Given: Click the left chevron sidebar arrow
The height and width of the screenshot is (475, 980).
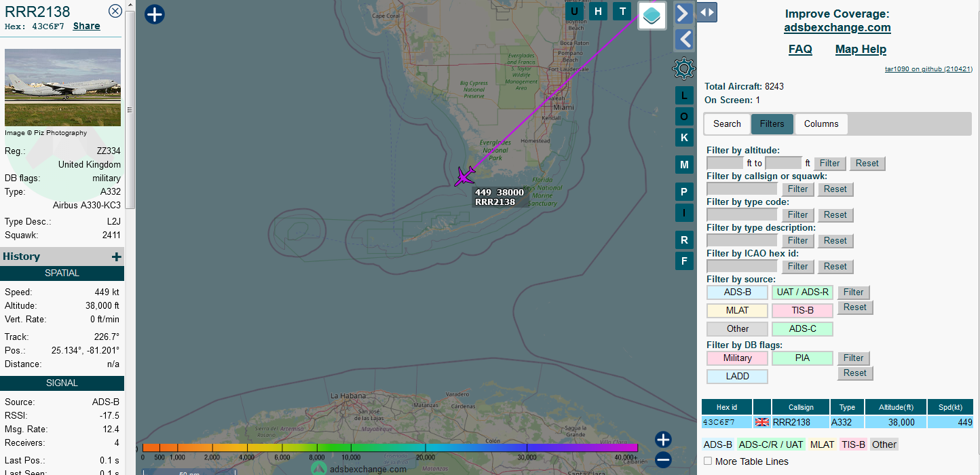Looking at the screenshot, I should 683,39.
